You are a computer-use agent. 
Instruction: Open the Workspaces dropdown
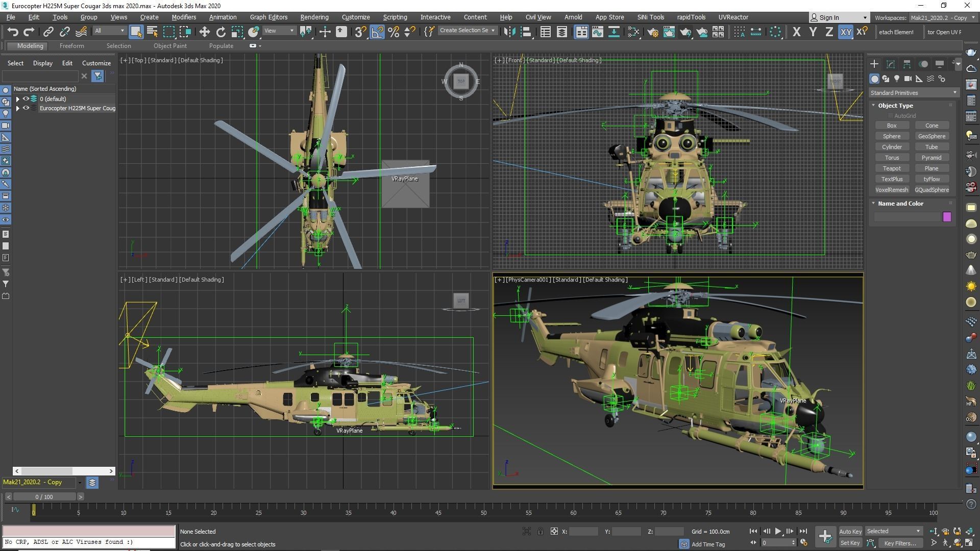(942, 18)
